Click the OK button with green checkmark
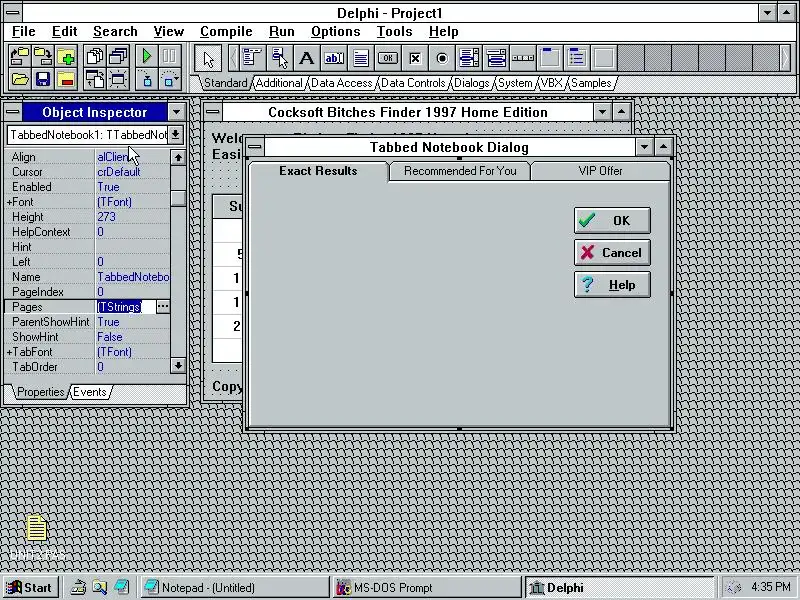Screen dimensions: 800x600 [612, 220]
